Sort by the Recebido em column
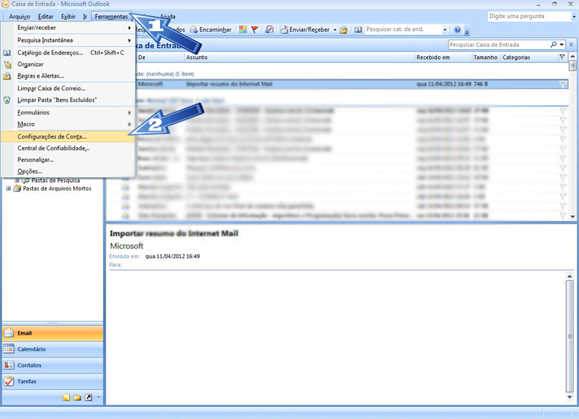Image resolution: width=579 pixels, height=419 pixels. 443,57
